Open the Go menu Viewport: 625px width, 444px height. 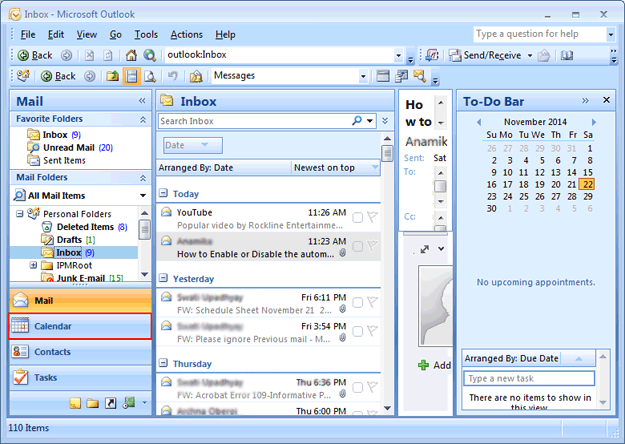[x=116, y=35]
